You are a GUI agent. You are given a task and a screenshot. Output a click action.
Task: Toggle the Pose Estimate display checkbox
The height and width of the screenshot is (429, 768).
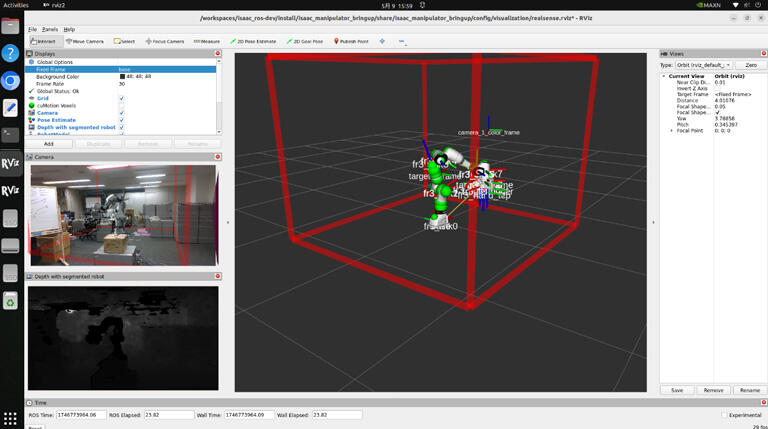121,120
